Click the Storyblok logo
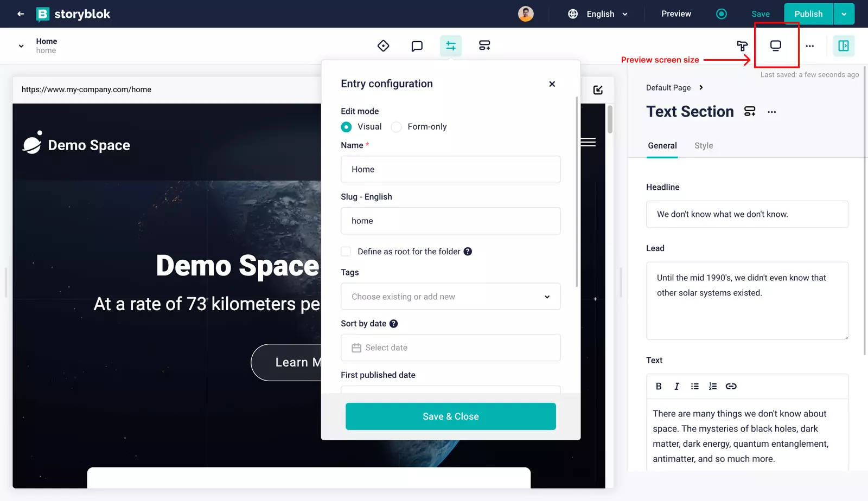This screenshot has height=501, width=868. point(73,14)
